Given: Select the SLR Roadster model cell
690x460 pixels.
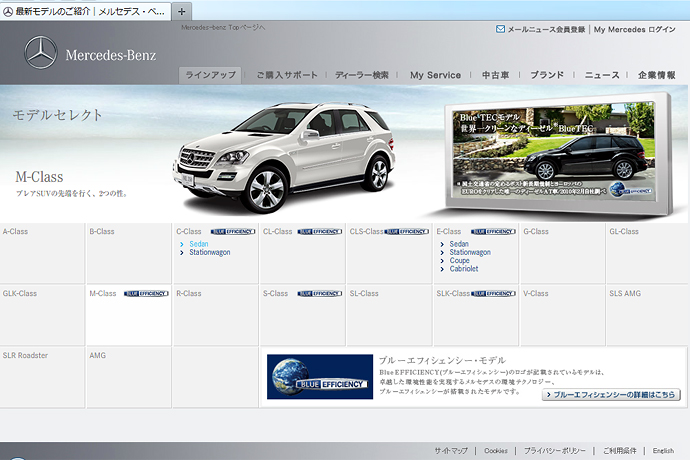Looking at the screenshot, I should 42,377.
